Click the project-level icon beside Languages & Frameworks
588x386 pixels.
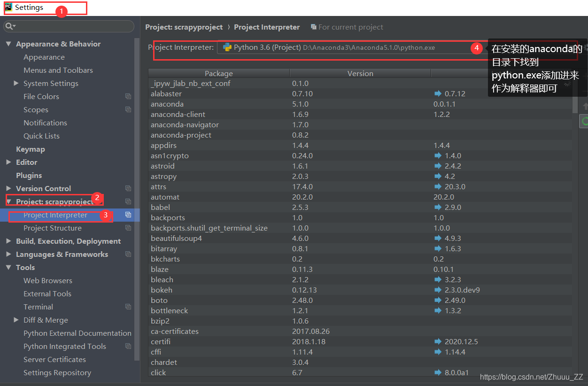128,254
